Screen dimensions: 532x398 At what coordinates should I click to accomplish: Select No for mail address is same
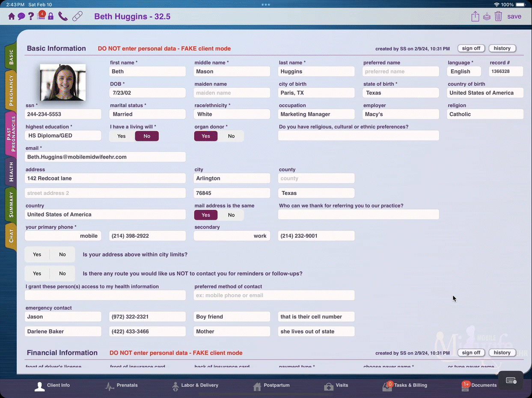231,215
